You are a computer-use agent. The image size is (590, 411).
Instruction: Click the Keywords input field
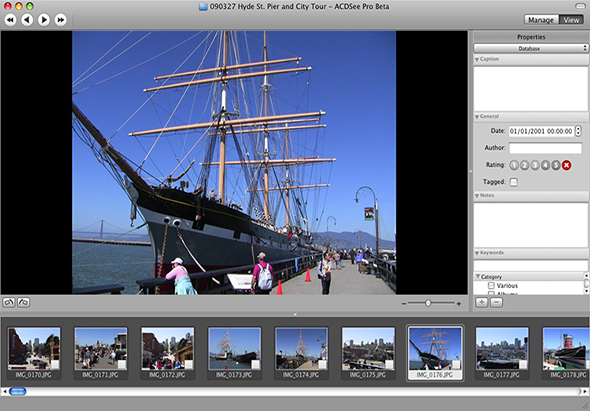tap(531, 265)
